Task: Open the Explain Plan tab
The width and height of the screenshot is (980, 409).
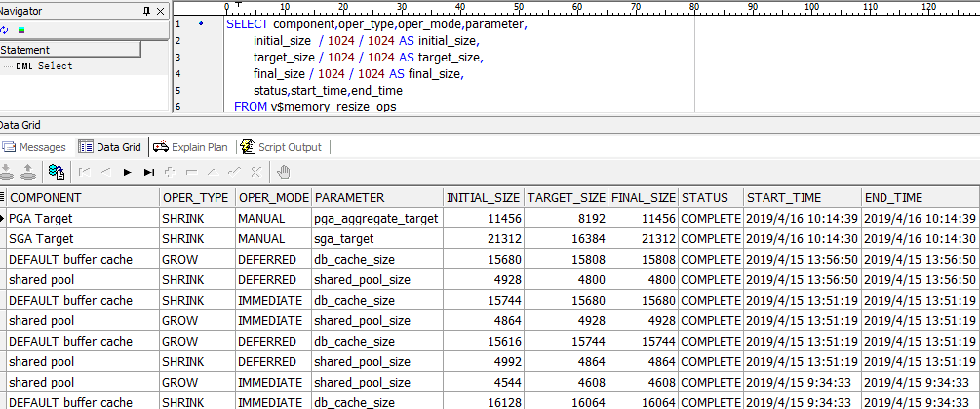Action: [191, 147]
